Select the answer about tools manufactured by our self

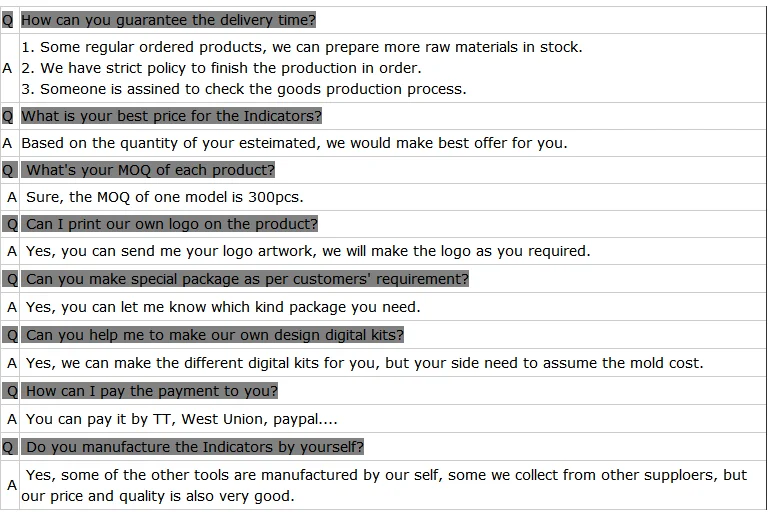tap(385, 485)
